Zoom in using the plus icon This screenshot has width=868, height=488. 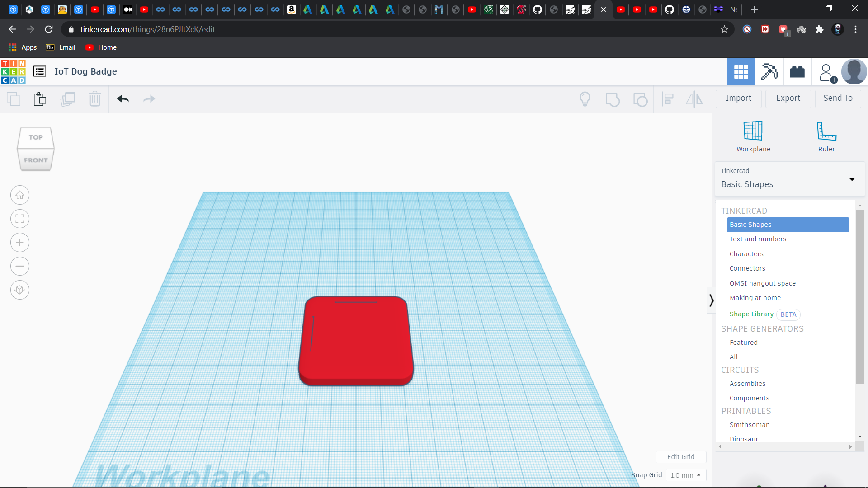[19, 243]
